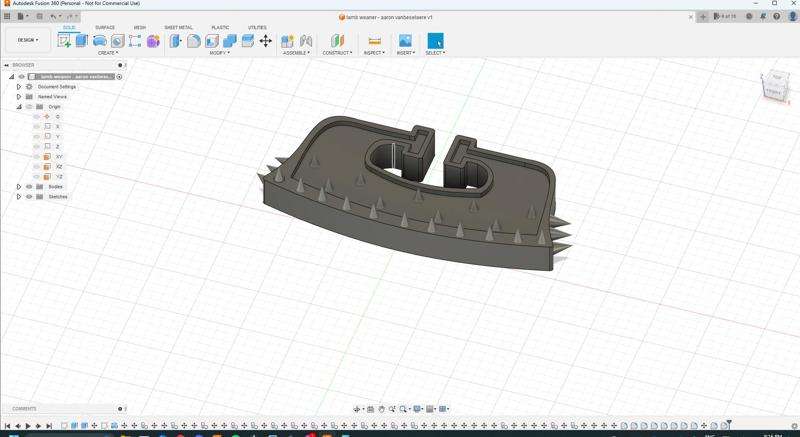
Task: Expand the Named Views node
Action: click(19, 97)
